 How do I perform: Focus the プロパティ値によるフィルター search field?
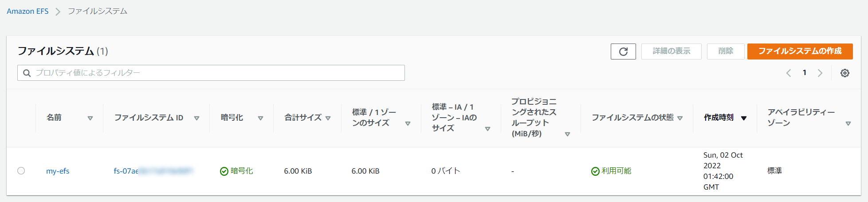[x=211, y=73]
